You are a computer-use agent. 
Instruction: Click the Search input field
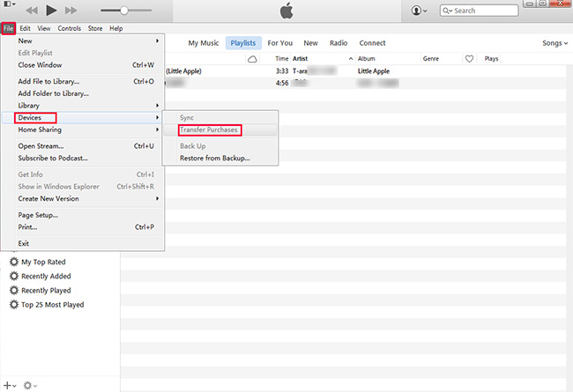pos(479,11)
